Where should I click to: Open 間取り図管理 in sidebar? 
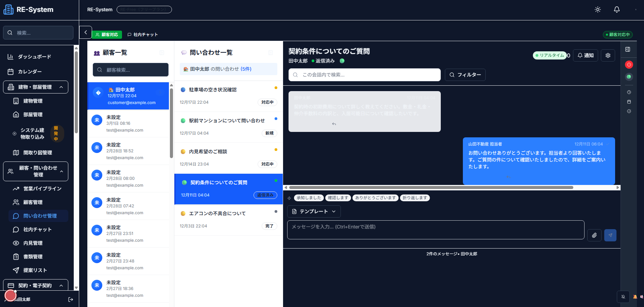coord(38,153)
